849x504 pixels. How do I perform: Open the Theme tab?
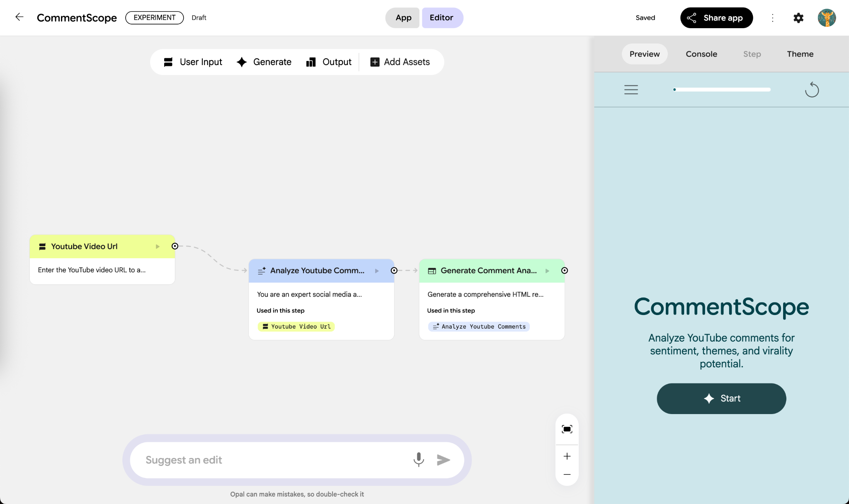tap(800, 54)
